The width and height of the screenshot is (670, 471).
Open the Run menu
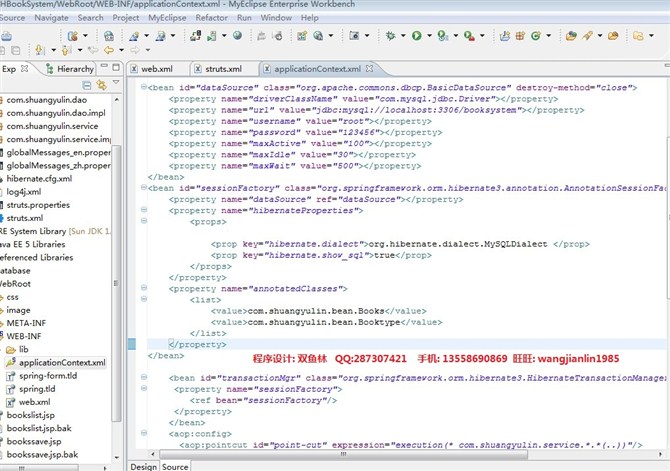244,18
